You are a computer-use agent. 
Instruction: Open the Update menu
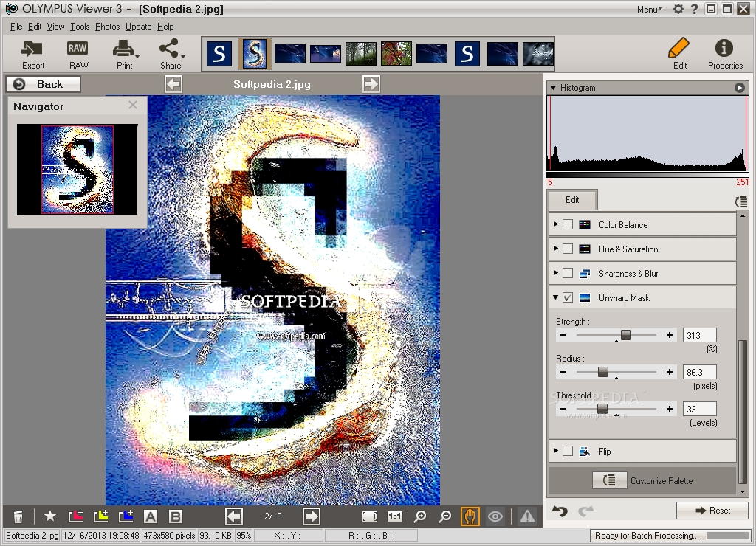138,27
